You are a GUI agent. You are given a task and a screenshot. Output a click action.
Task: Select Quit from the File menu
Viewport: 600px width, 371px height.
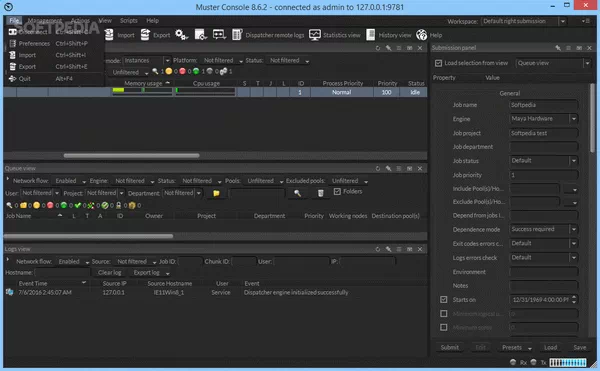click(54, 78)
